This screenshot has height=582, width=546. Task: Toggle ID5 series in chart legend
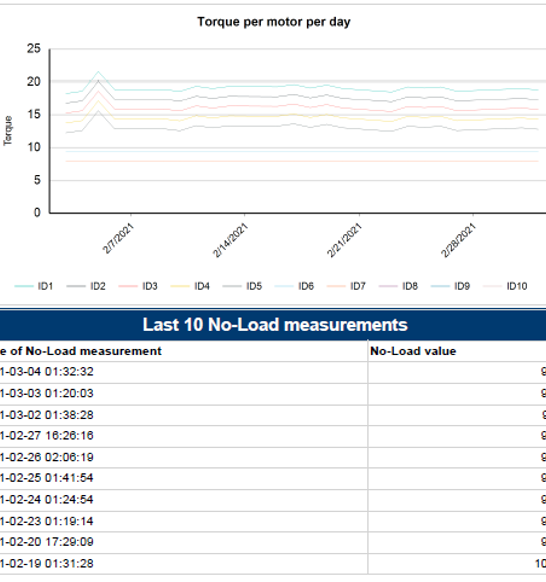pos(242,286)
